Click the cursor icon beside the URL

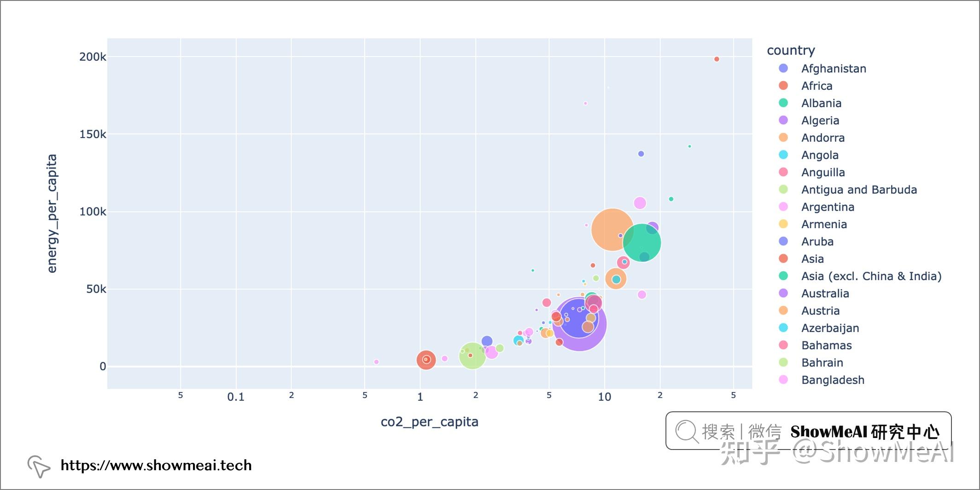[39, 467]
